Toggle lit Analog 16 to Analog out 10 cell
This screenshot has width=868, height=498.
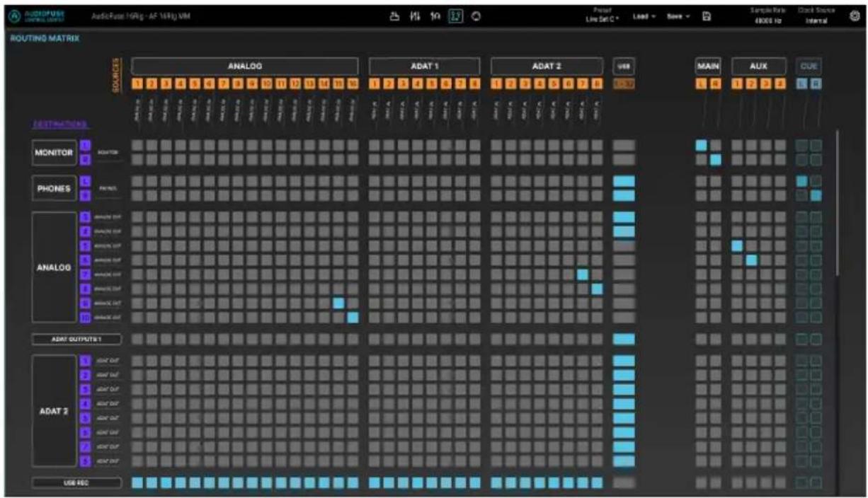pos(353,317)
